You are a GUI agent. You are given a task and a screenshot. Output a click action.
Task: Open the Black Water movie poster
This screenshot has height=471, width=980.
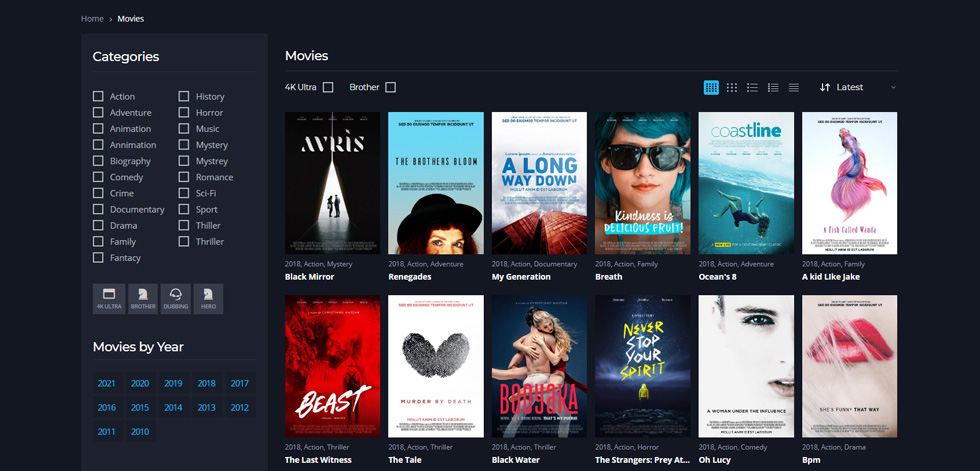point(539,366)
